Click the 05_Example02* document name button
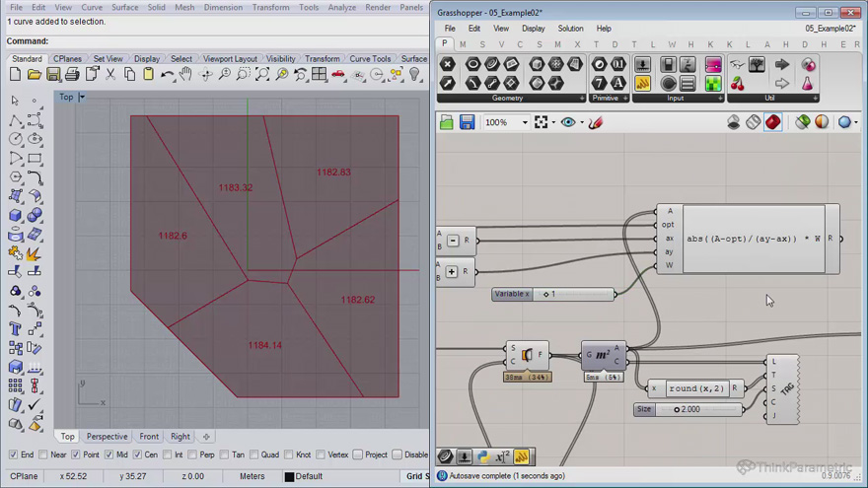 click(x=830, y=29)
